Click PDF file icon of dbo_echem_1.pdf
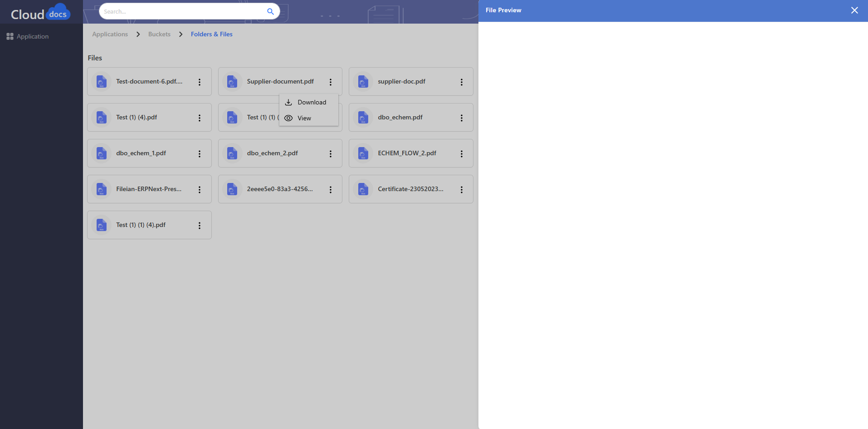This screenshot has width=868, height=429. [x=102, y=153]
